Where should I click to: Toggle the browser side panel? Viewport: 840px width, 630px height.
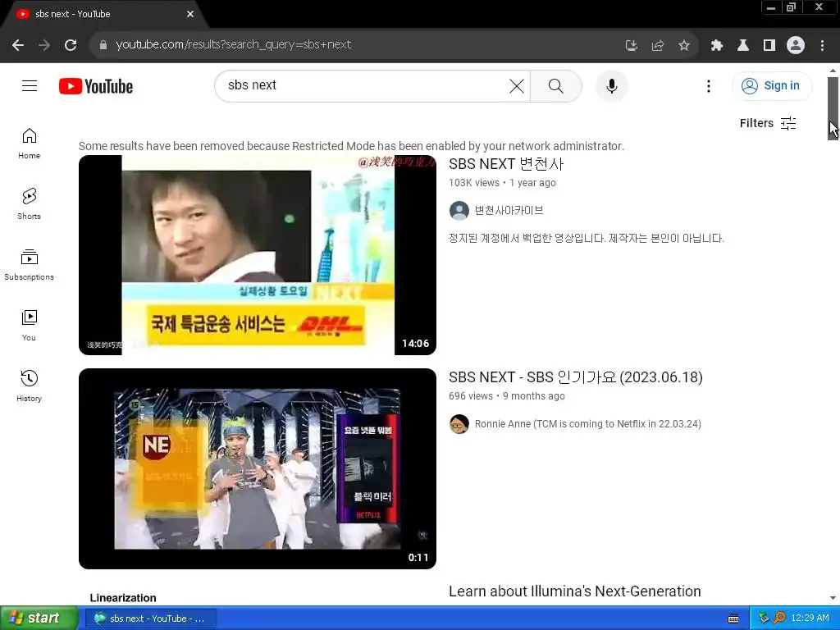(769, 45)
